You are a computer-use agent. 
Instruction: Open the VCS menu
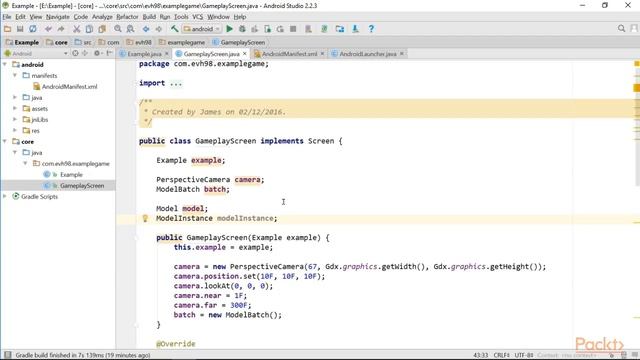tap(198, 17)
